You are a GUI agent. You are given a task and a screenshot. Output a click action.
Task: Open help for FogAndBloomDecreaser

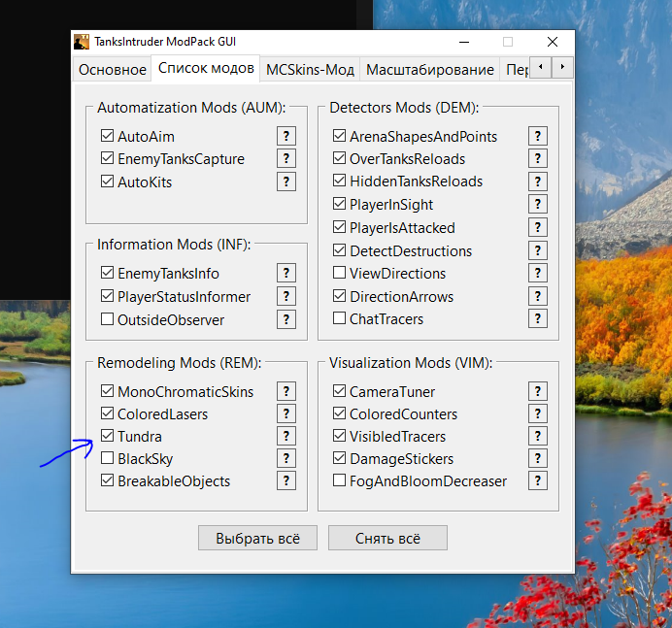coord(538,480)
